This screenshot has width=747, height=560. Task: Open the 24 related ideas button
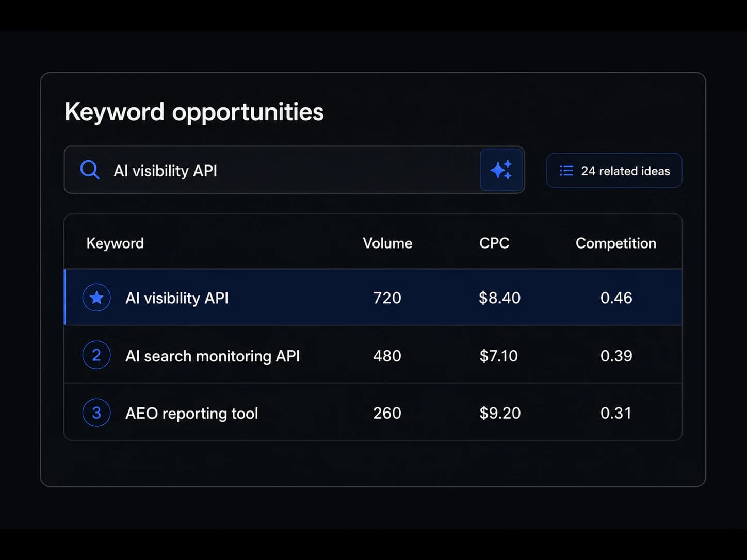pyautogui.click(x=614, y=171)
